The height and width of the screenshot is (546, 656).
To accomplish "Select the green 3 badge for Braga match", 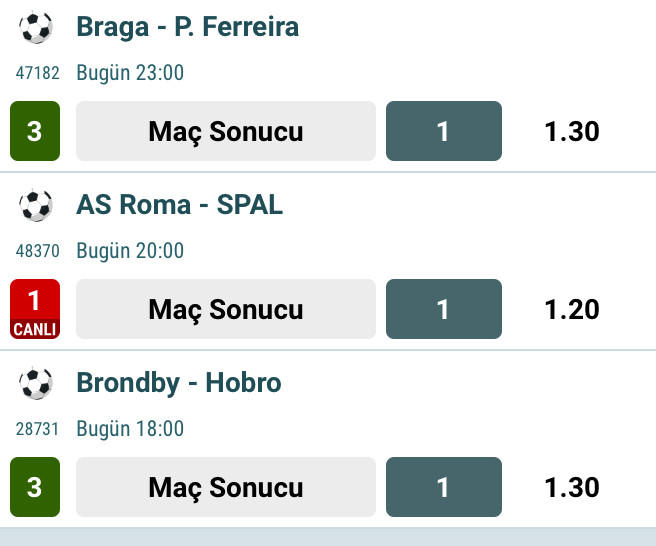I will [x=35, y=131].
